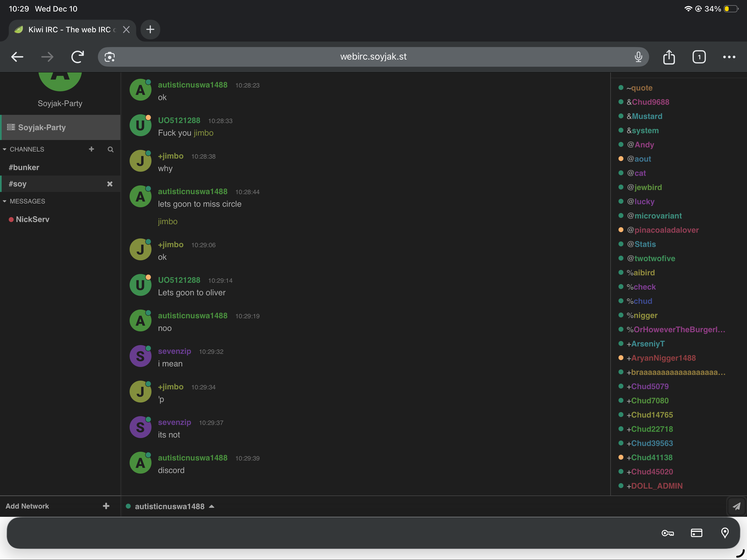Click the add channel plus icon
Image resolution: width=747 pixels, height=560 pixels.
tap(91, 149)
